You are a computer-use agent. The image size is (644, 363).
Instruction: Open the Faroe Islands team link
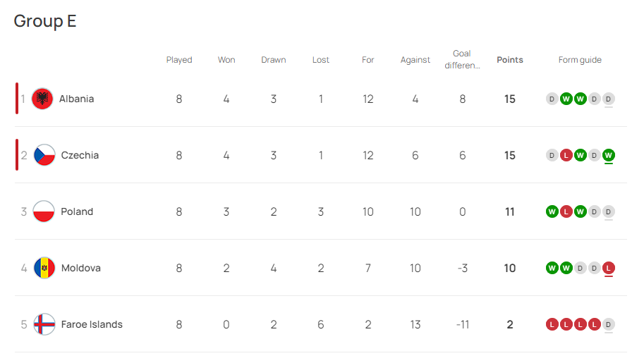92,324
